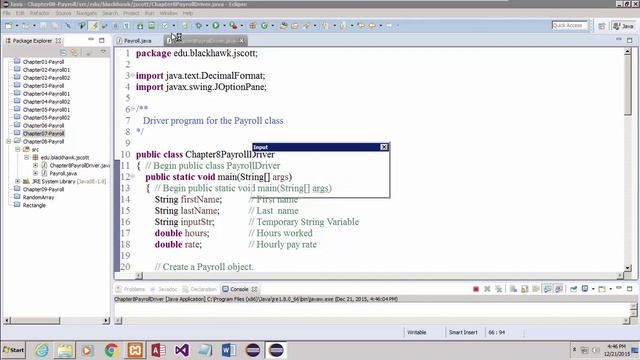The image size is (640, 360).
Task: Click the Package Explorer horizontal scrollbar
Action: click(57, 321)
